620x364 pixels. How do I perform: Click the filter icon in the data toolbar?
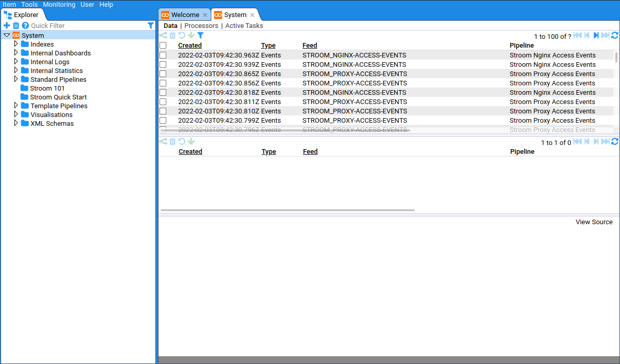pos(200,36)
